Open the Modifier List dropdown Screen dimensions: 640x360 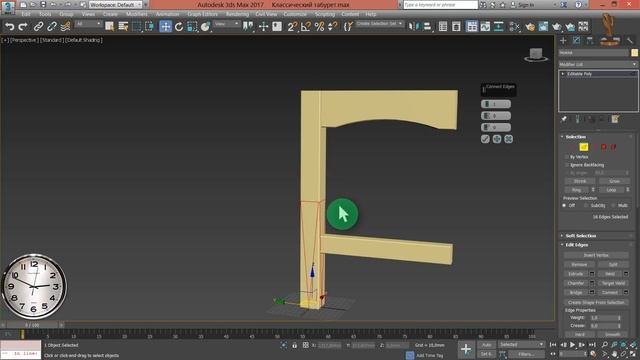(x=598, y=64)
